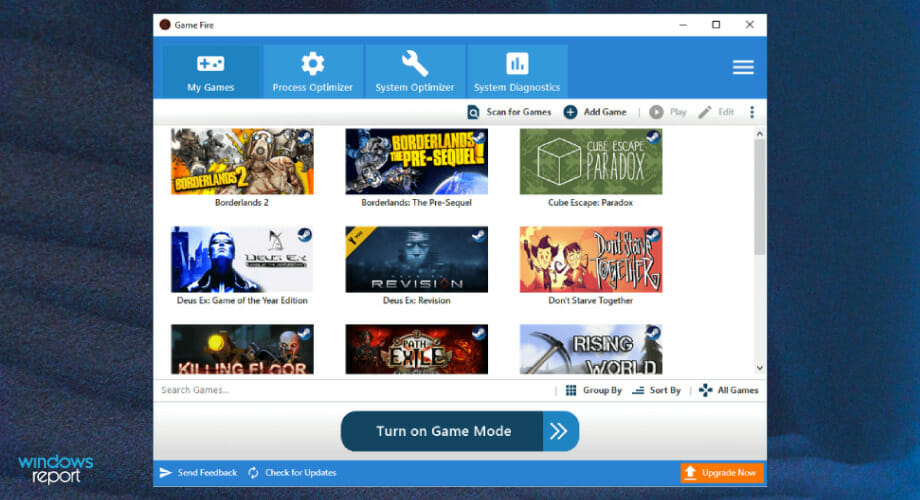Screen dimensions: 920x500
Task: Click the scroll up arrow of games list
Action: [760, 134]
